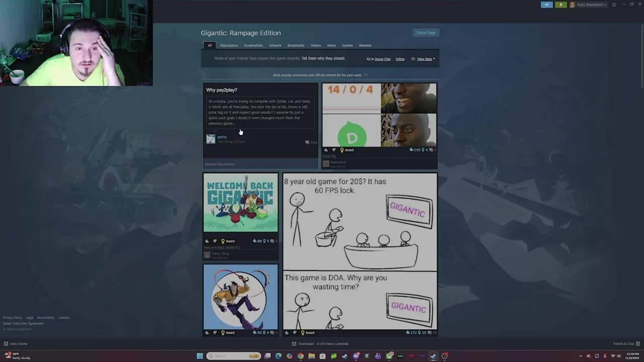Open the News tab

tap(331, 45)
